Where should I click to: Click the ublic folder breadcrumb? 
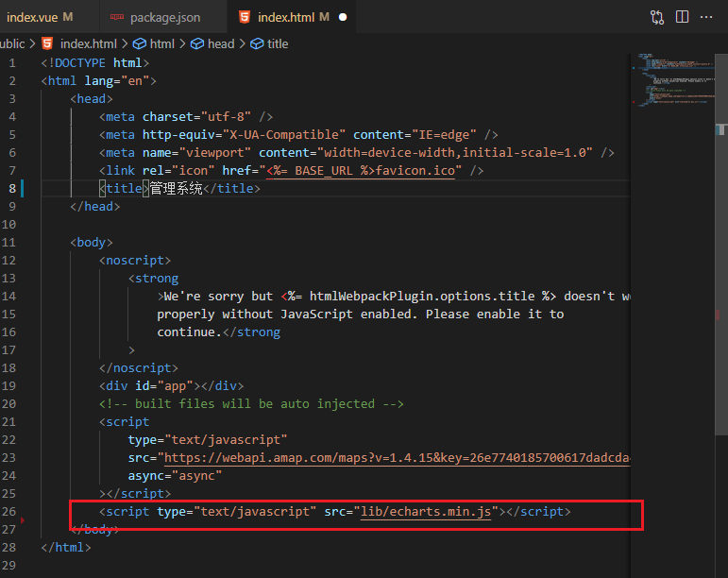pyautogui.click(x=12, y=44)
